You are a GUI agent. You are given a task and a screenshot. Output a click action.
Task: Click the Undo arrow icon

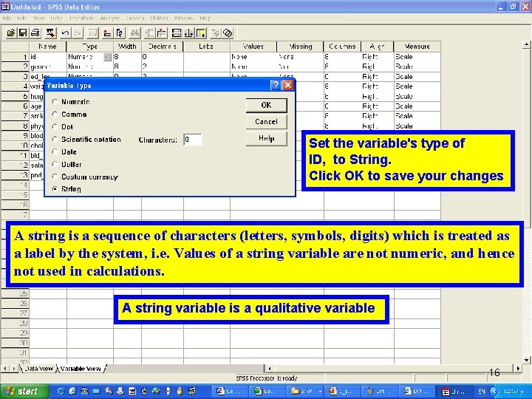(65, 33)
